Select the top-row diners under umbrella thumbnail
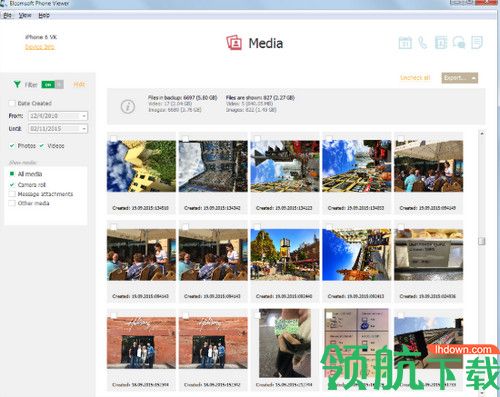This screenshot has height=397, width=500. pos(429,166)
